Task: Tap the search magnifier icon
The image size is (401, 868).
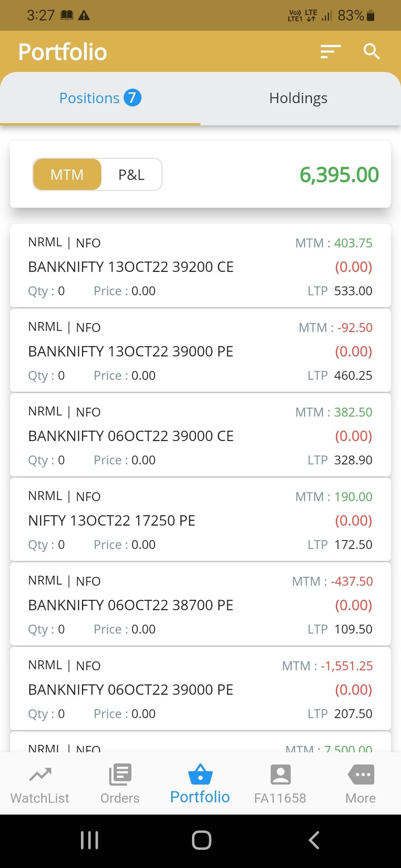Action: pos(371,52)
